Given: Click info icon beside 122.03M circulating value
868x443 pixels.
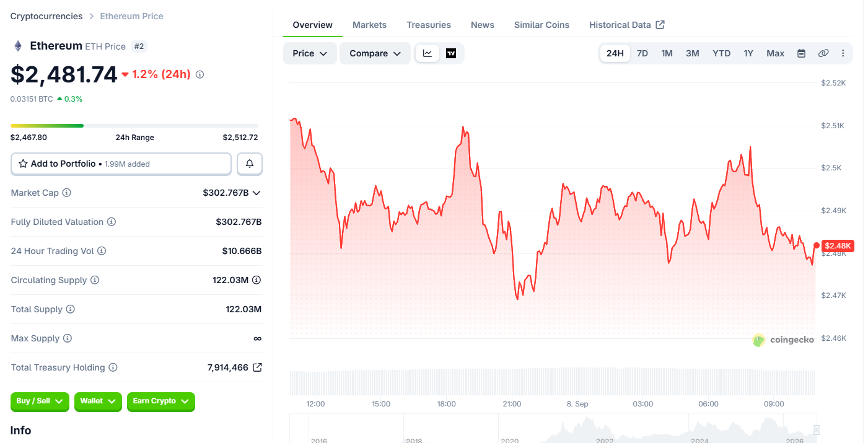Looking at the screenshot, I should (256, 280).
